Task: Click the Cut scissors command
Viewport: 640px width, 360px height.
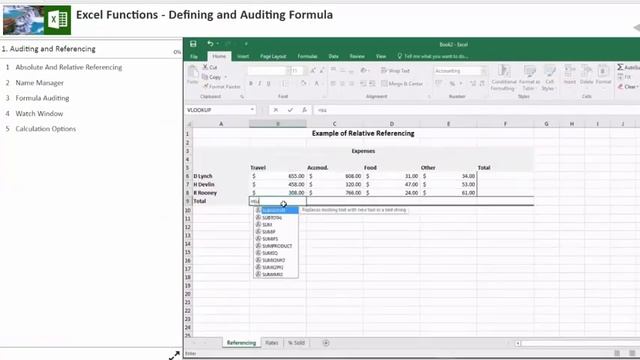Action: [210, 67]
